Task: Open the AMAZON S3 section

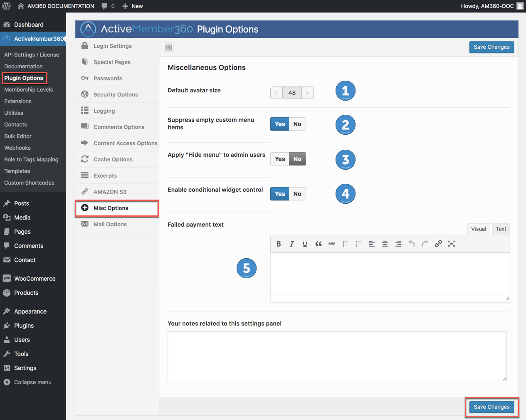Action: coord(117,192)
